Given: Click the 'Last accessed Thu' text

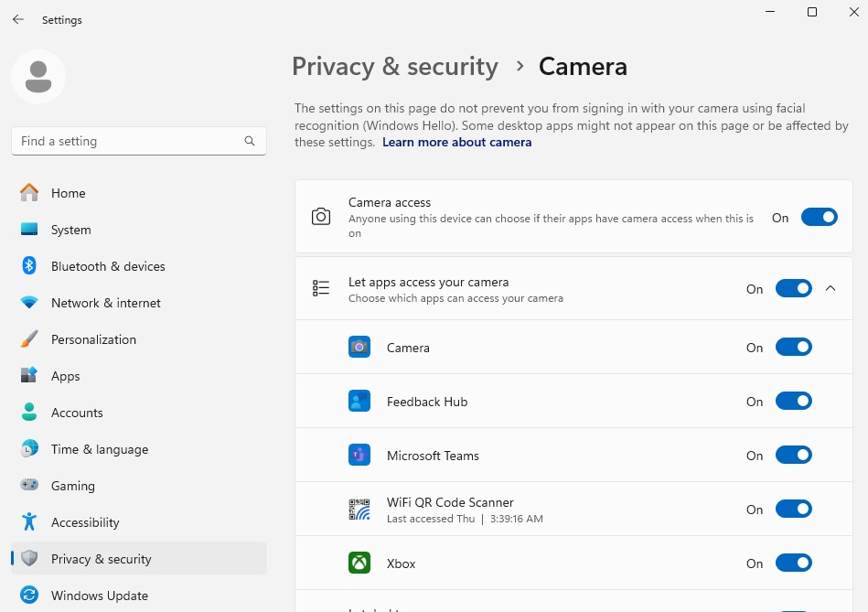Looking at the screenshot, I should pyautogui.click(x=431, y=519).
